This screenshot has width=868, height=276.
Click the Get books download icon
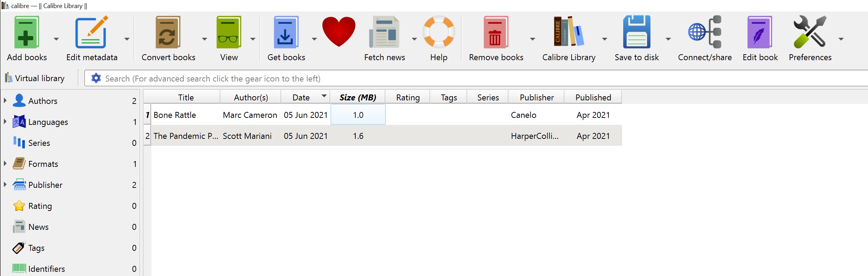(x=286, y=32)
